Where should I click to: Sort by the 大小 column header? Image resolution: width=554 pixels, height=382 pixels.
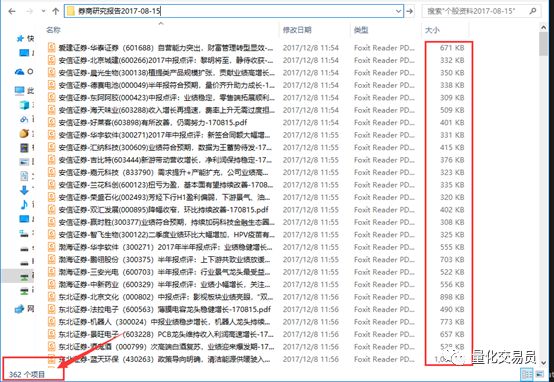pos(432,30)
